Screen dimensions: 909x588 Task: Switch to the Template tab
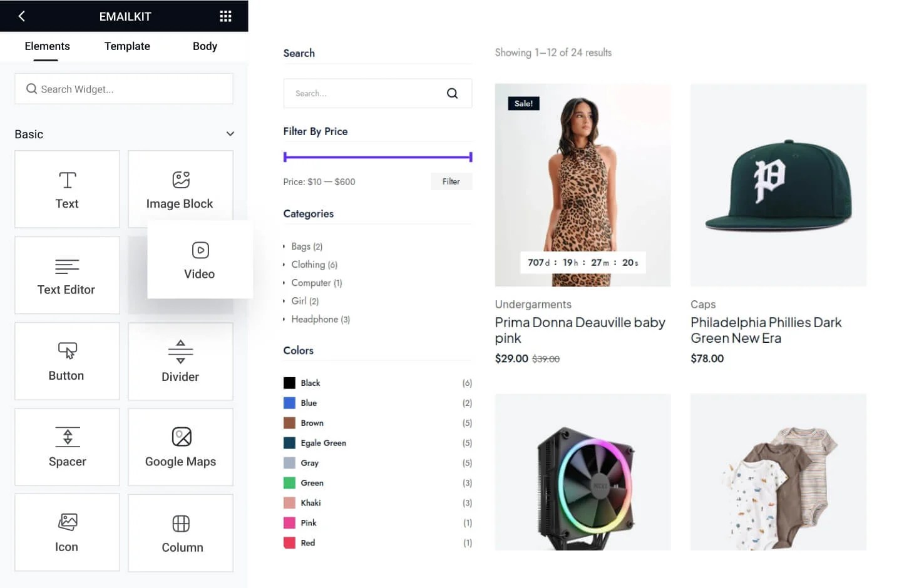click(x=127, y=46)
